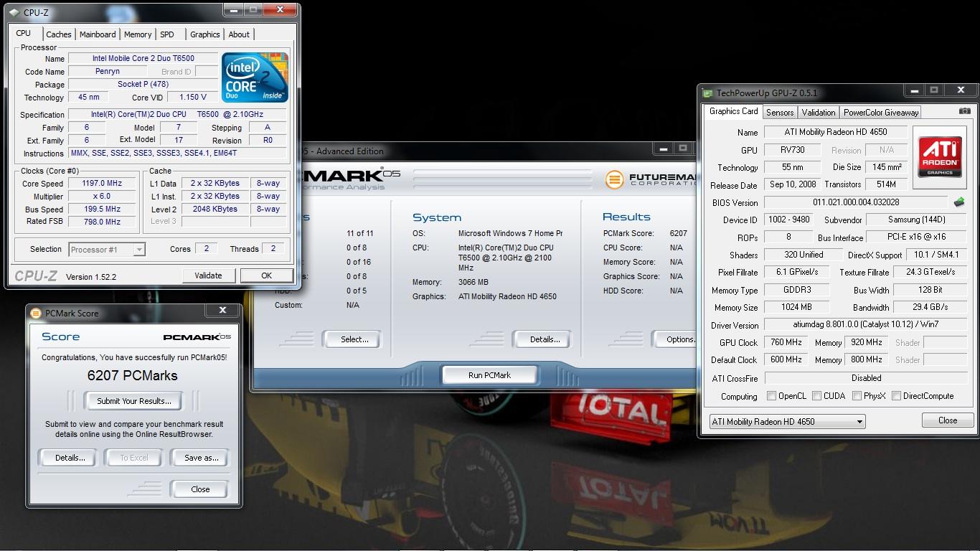Switch to the Sensors tab in GPU-Z
This screenshot has height=551, width=980.
coord(780,113)
